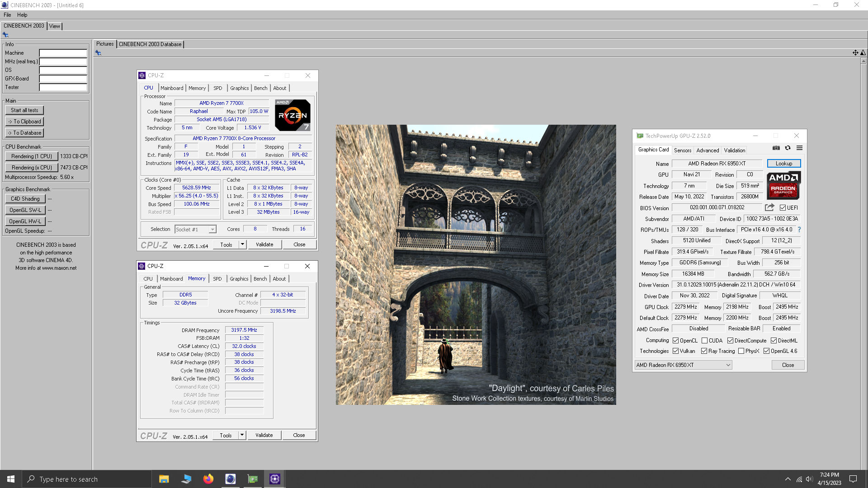868x488 pixels.
Task: Click the GPU-Z taskbar icon
Action: [252, 479]
